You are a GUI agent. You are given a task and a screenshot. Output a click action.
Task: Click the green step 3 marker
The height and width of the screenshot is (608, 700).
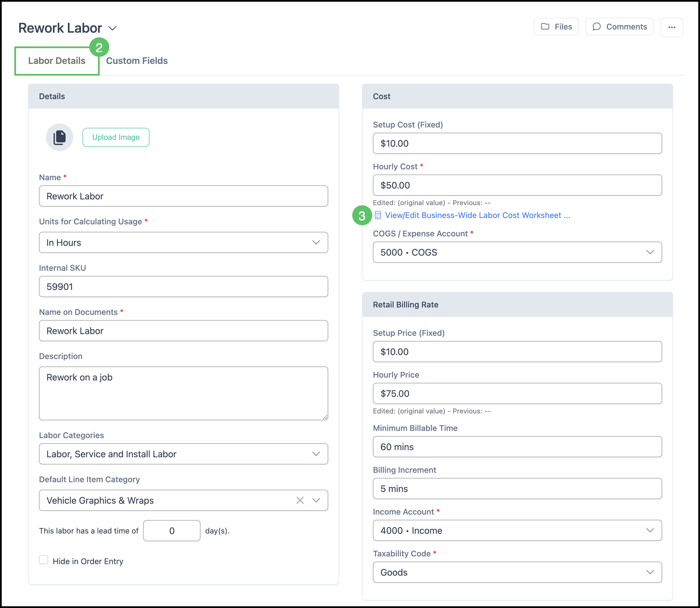[x=362, y=215]
